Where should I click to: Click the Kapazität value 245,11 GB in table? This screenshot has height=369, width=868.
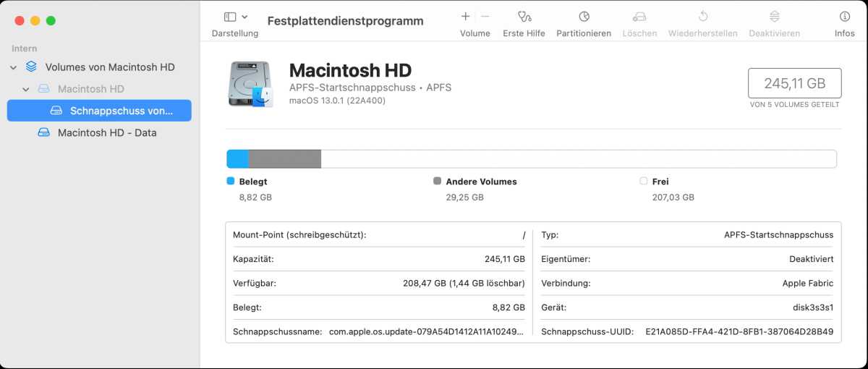tap(505, 259)
